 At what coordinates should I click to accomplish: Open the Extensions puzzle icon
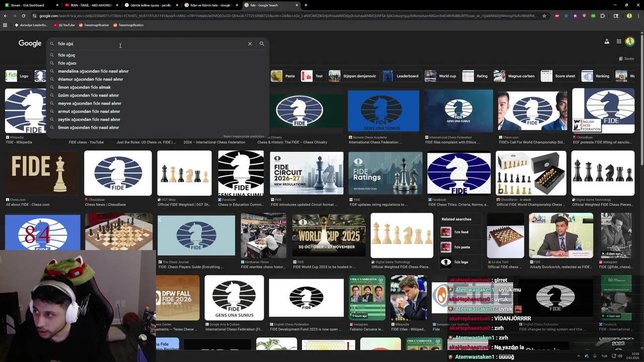[602, 16]
